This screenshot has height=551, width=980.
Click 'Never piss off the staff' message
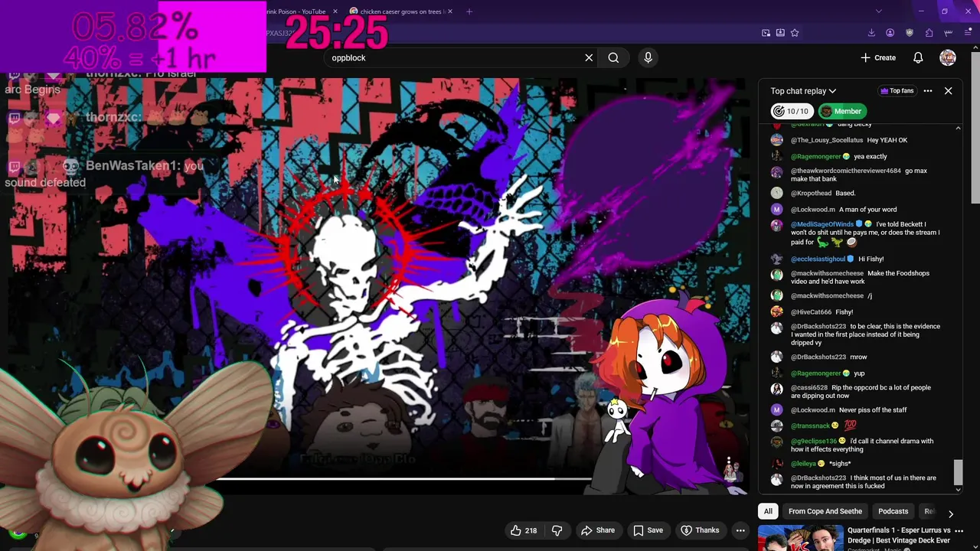(873, 410)
